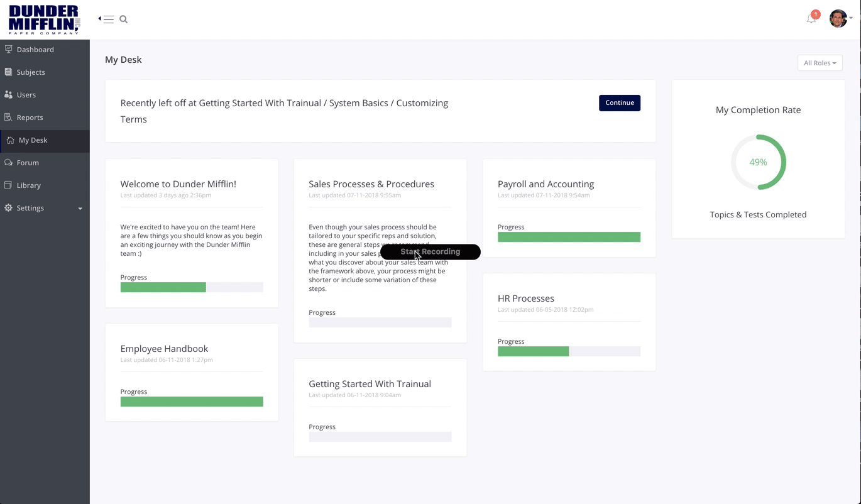
Task: Click the Settings gear icon
Action: 8,207
